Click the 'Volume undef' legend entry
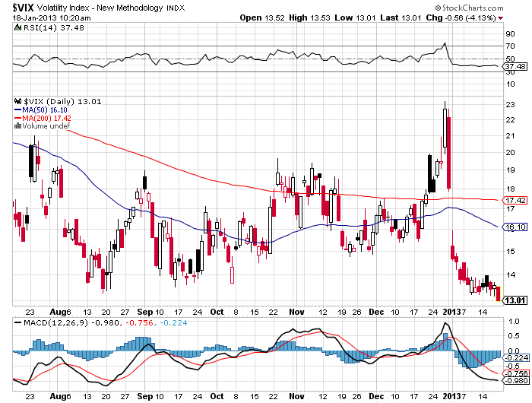This screenshot has width=532, height=403. 46,126
